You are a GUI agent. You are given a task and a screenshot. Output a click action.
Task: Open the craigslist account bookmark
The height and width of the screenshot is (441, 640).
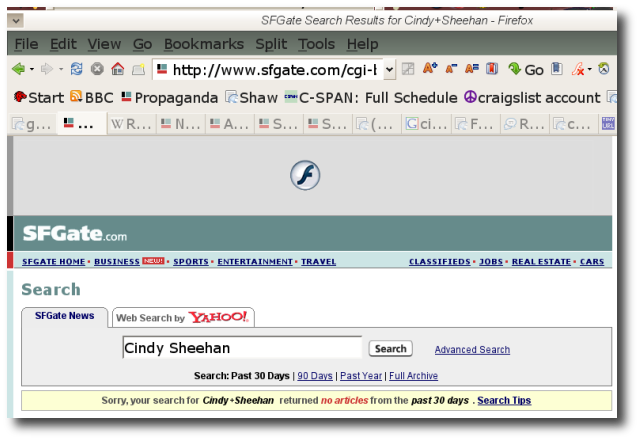tap(532, 97)
